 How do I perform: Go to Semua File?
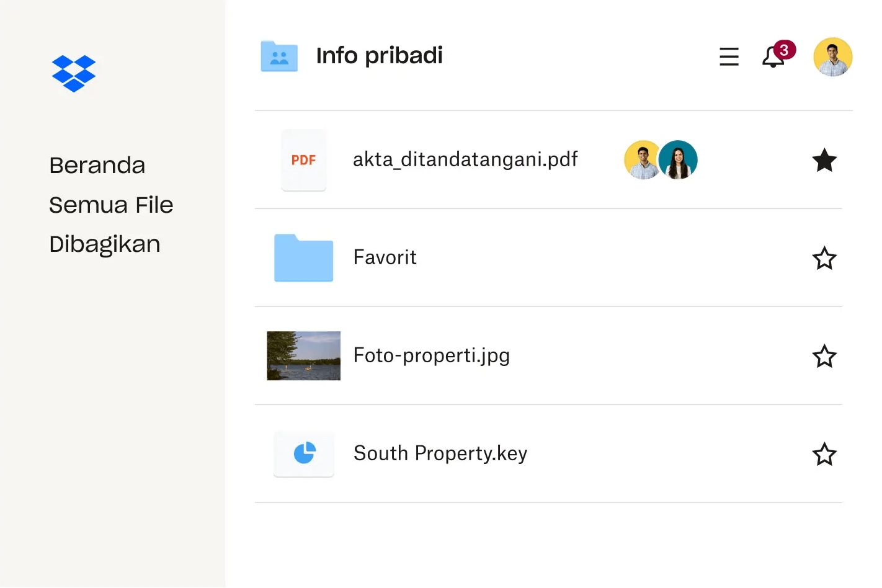[110, 205]
